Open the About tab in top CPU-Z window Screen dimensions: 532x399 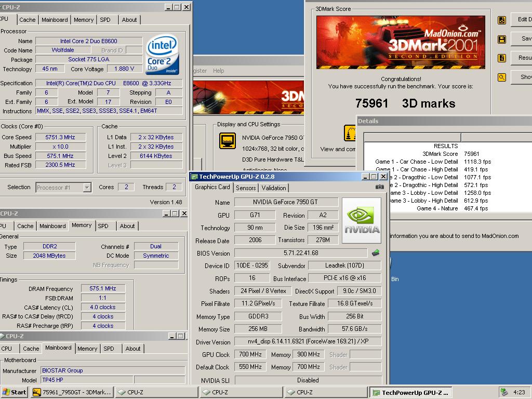(129, 20)
